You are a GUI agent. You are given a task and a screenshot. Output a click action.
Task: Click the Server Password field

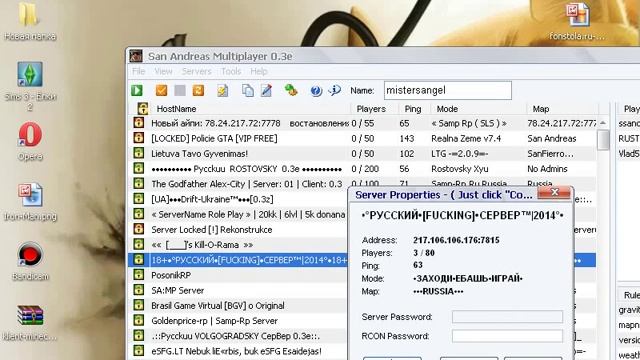pyautogui.click(x=507, y=317)
